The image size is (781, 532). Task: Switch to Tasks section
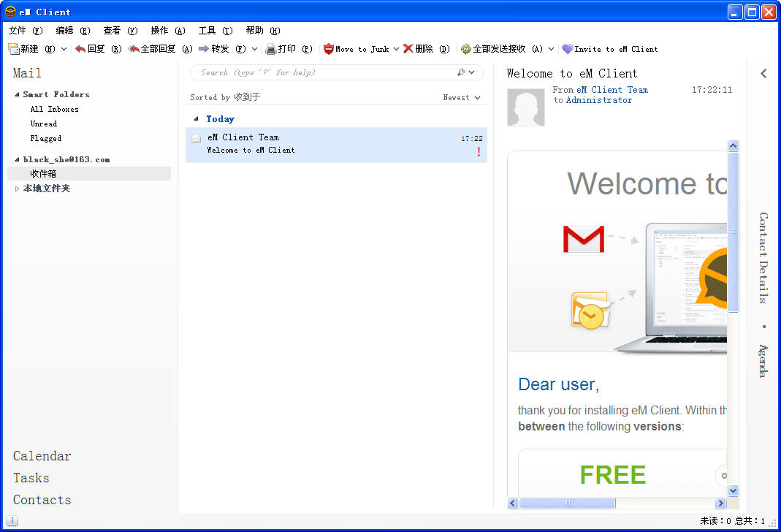31,478
